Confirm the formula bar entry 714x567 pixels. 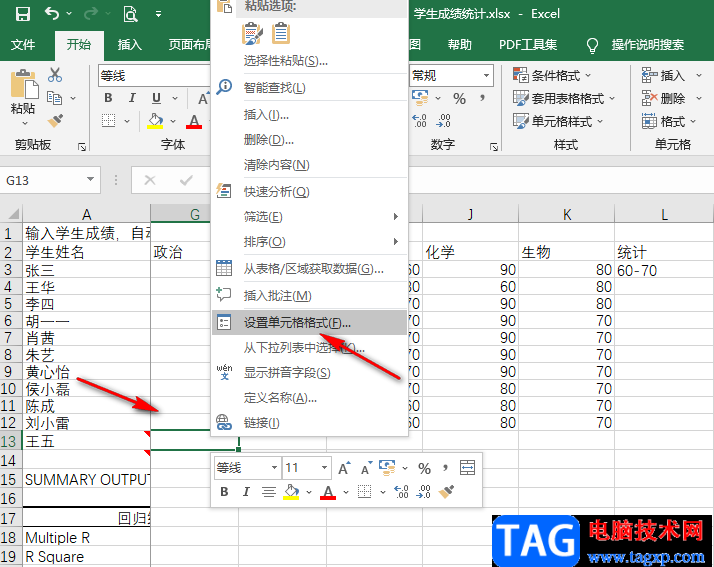pyautogui.click(x=186, y=181)
